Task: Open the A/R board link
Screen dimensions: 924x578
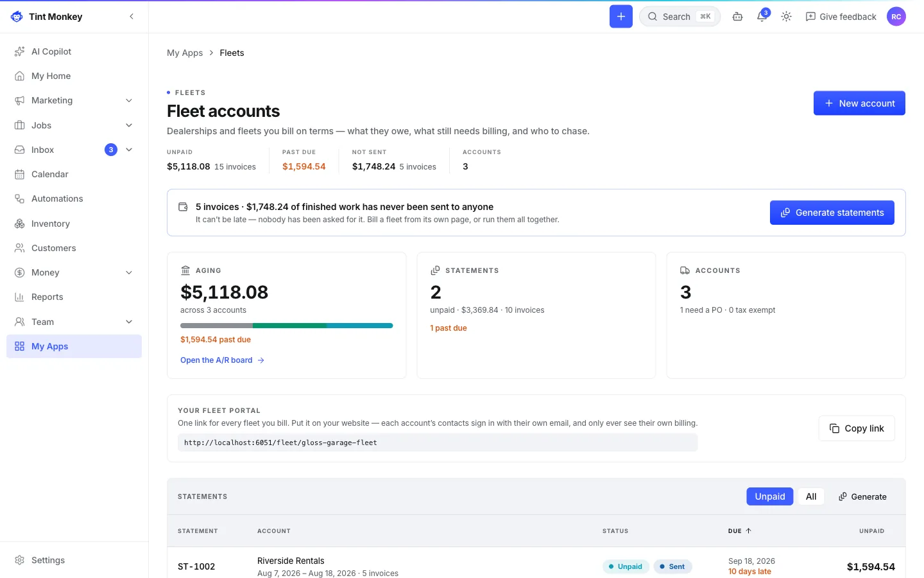Action: 222,360
